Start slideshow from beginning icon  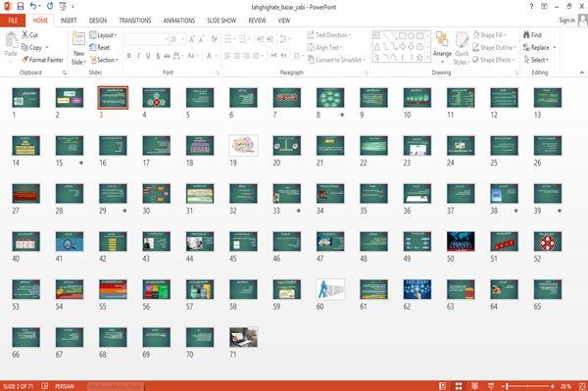click(63, 6)
